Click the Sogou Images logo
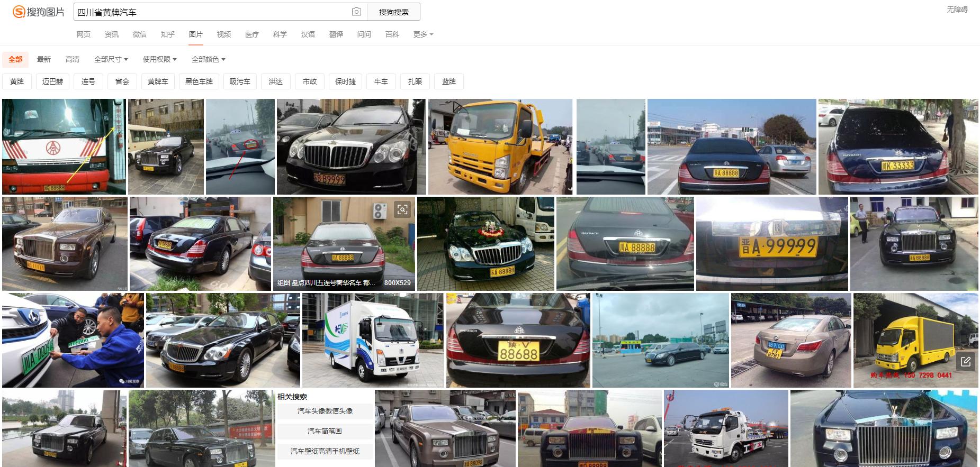This screenshot has height=467, width=980. [39, 12]
